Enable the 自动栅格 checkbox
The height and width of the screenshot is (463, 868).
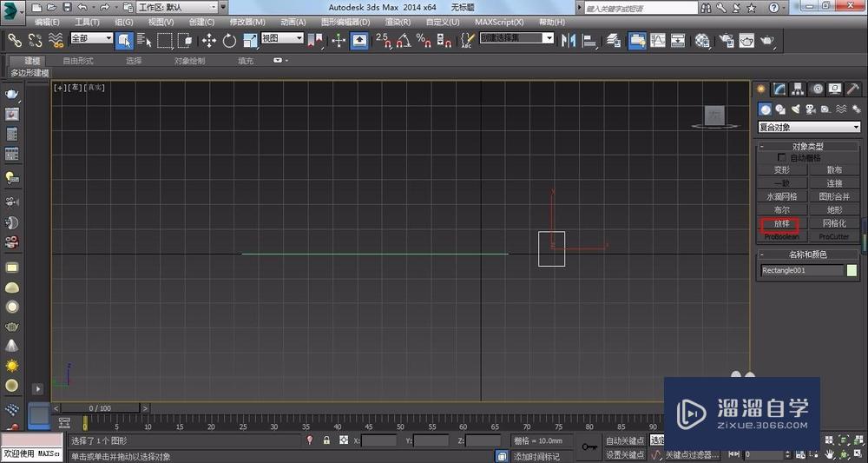click(x=782, y=158)
